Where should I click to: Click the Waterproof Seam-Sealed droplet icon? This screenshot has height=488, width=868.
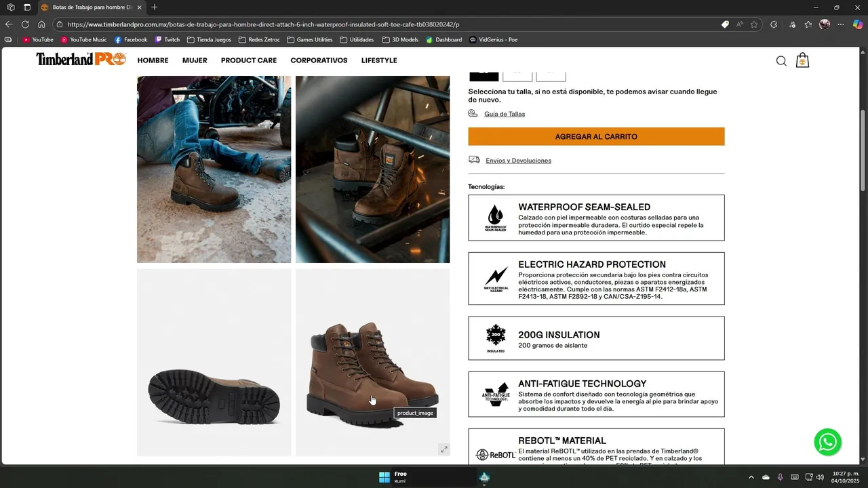point(496,218)
